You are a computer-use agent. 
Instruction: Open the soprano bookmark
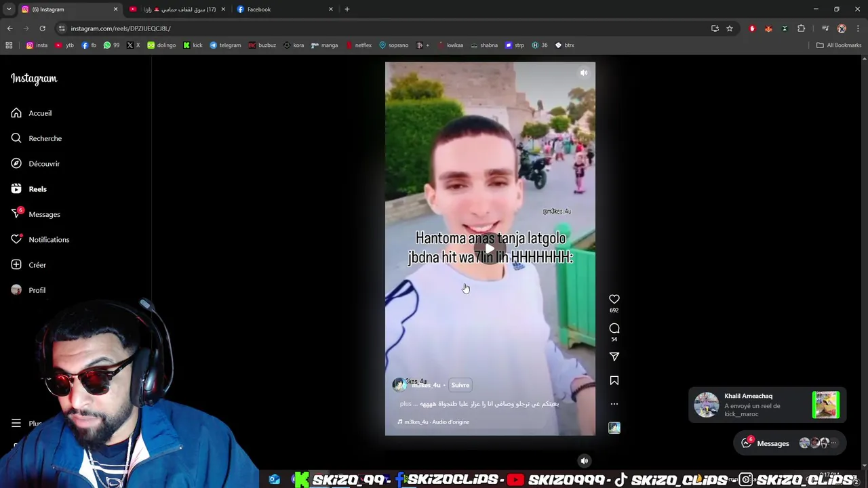tap(393, 45)
